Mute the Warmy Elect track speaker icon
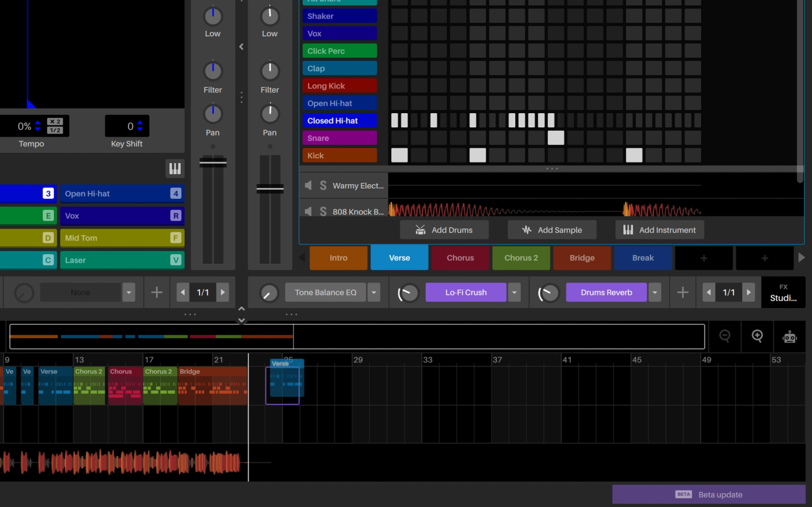This screenshot has width=812, height=507. (308, 185)
